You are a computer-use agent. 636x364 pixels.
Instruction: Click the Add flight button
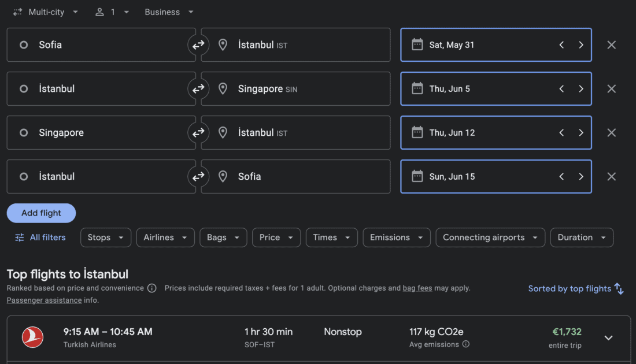[41, 213]
